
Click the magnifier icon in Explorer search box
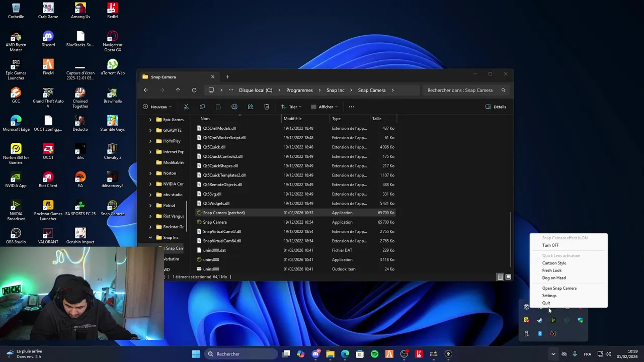503,90
